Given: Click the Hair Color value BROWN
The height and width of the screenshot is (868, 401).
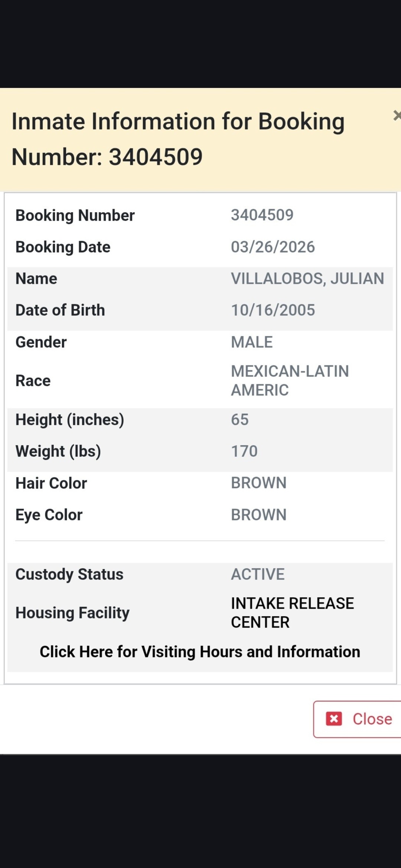Looking at the screenshot, I should (x=258, y=483).
